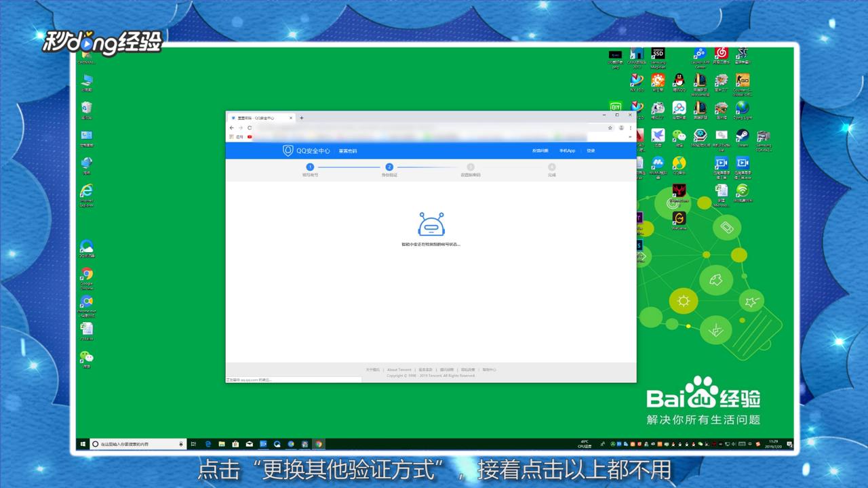
Task: Close the QQ安全中心 browser tab
Action: pos(291,118)
